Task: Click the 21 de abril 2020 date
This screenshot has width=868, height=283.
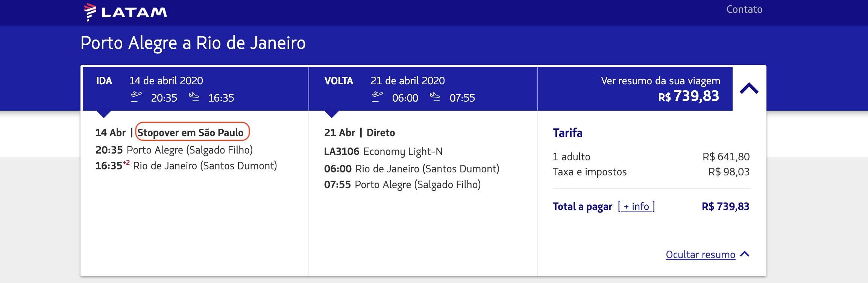Action: tap(408, 81)
